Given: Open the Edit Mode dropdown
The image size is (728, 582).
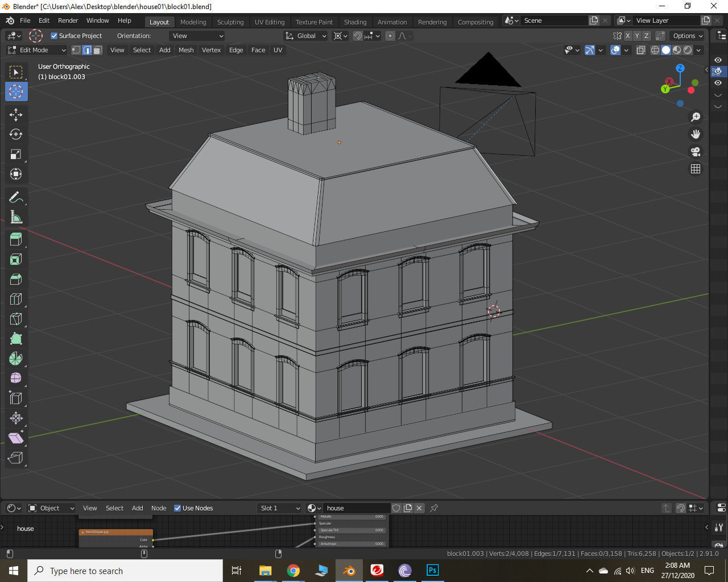Looking at the screenshot, I should point(36,50).
